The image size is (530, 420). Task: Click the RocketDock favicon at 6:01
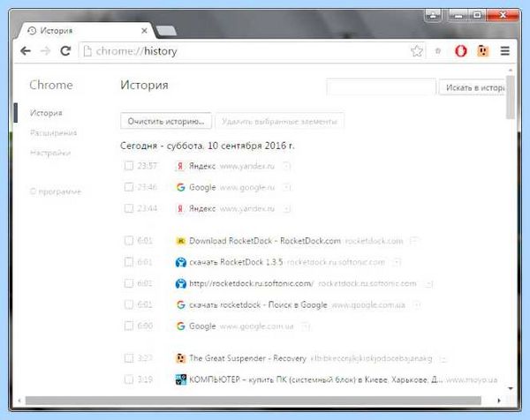tap(180, 241)
